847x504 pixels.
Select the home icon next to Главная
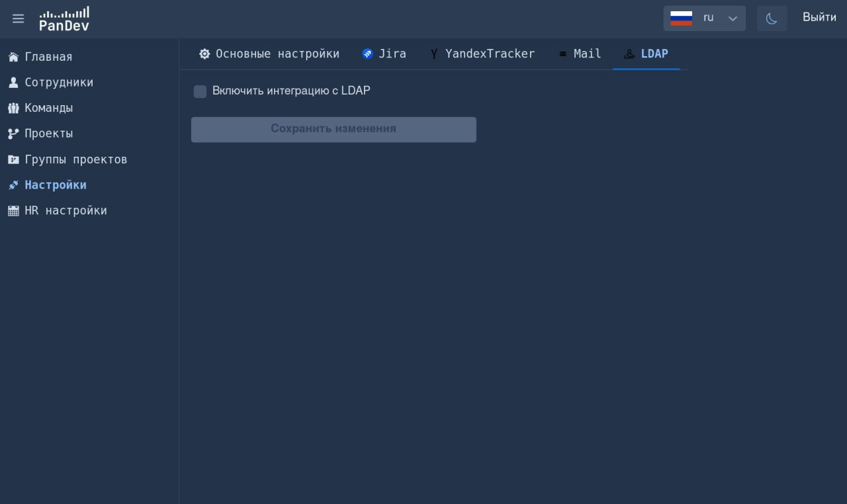pyautogui.click(x=13, y=57)
